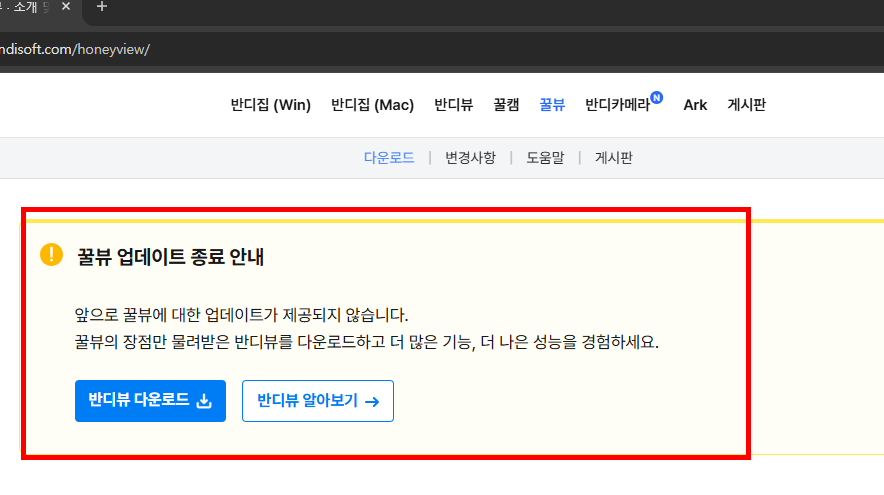Click the blue N badge on 반디카메라
This screenshot has height=495, width=884.
point(656,98)
